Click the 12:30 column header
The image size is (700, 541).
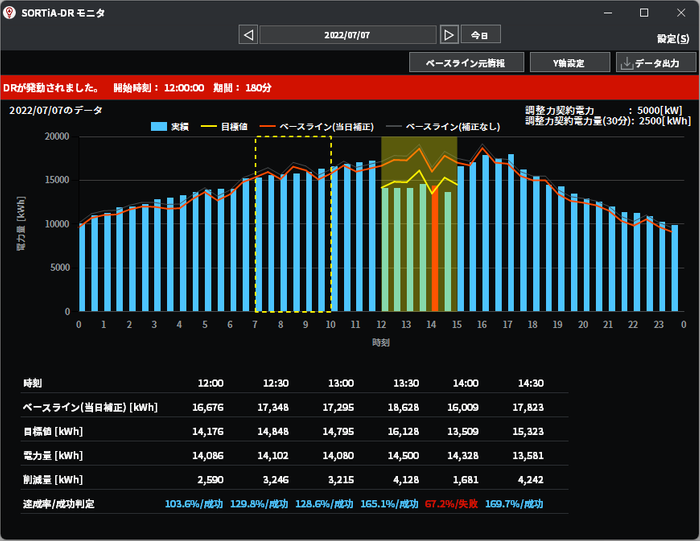[x=276, y=383]
